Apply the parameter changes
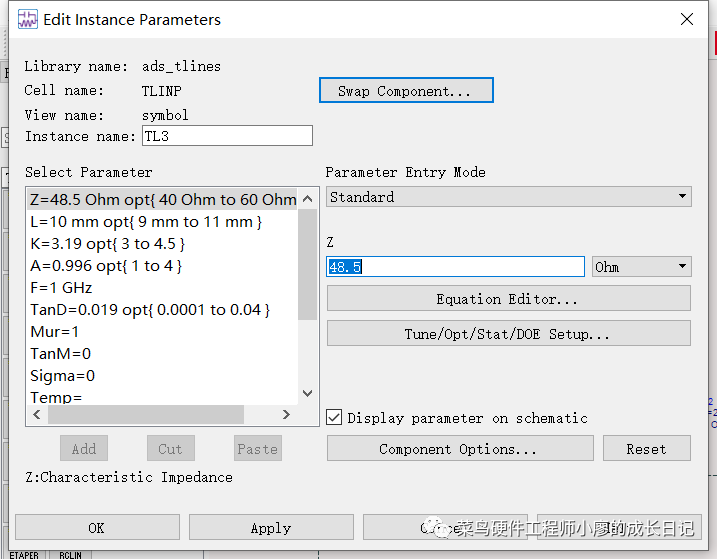 pos(271,528)
